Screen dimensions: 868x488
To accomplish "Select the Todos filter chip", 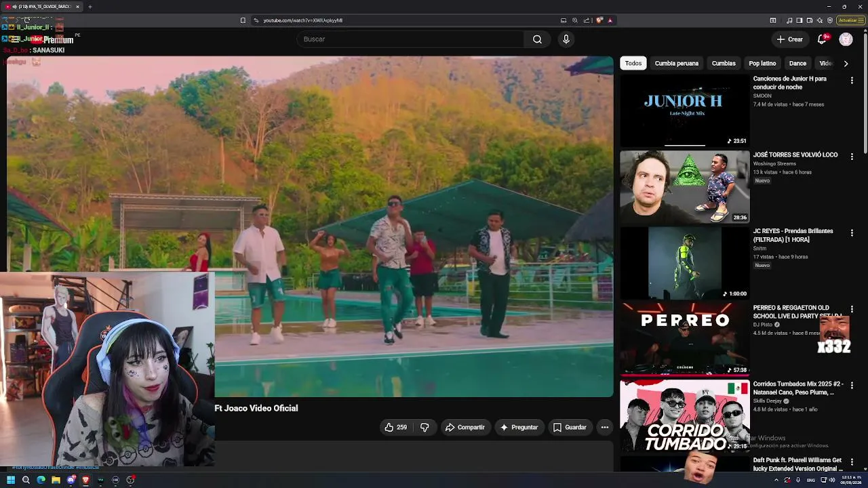I will [x=633, y=63].
